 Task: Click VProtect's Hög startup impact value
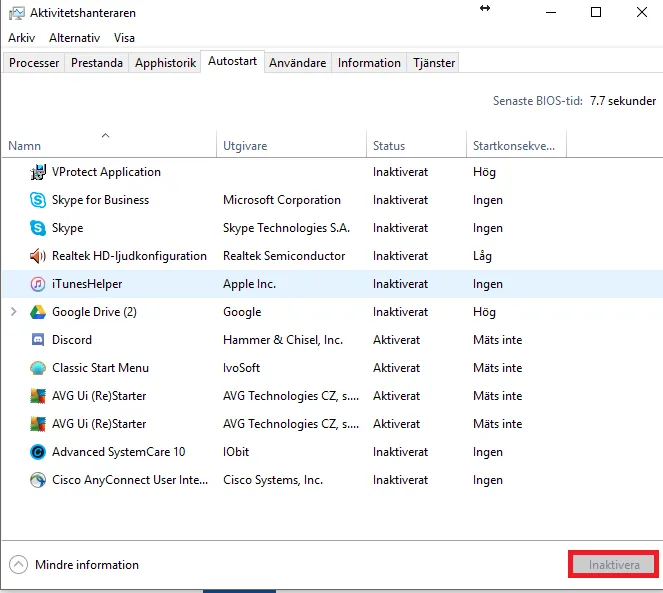[x=484, y=172]
